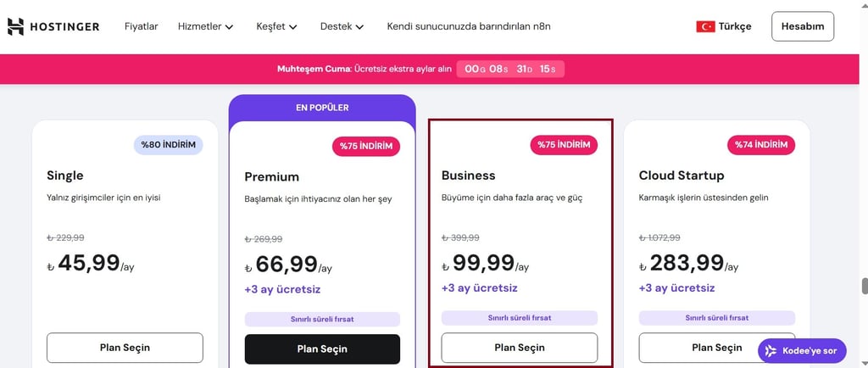Click the Hostinger logo icon
The height and width of the screenshot is (368, 868).
coord(15,26)
